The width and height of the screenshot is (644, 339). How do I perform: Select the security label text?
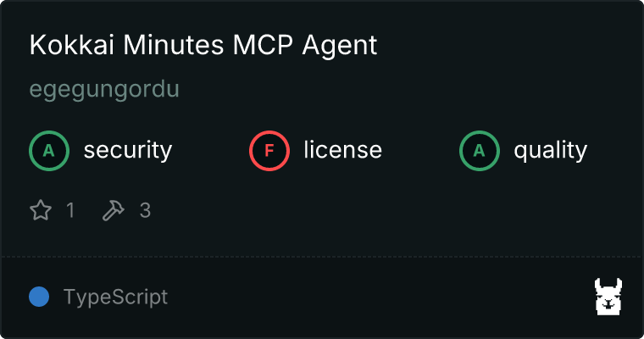128,150
